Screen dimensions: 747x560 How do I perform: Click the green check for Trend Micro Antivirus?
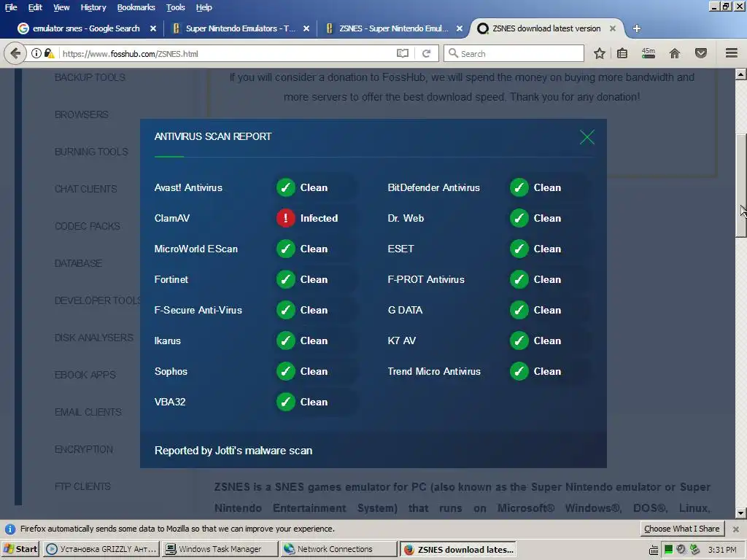point(519,371)
